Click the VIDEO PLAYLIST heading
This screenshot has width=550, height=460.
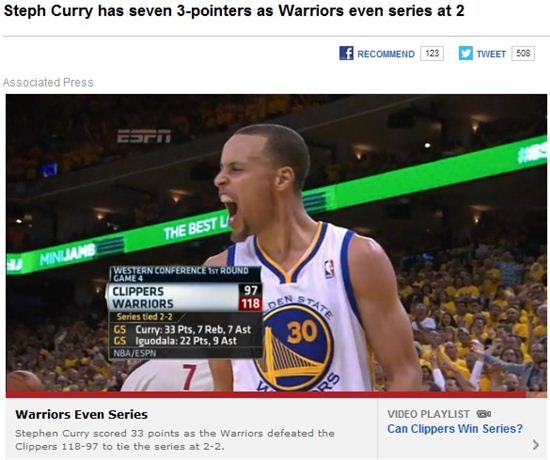click(x=428, y=414)
